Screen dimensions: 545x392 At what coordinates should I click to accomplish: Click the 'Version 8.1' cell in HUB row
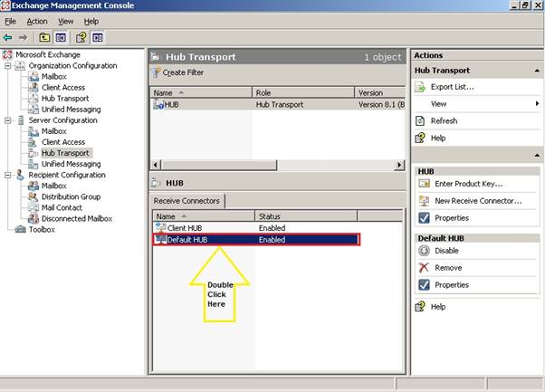click(x=382, y=105)
